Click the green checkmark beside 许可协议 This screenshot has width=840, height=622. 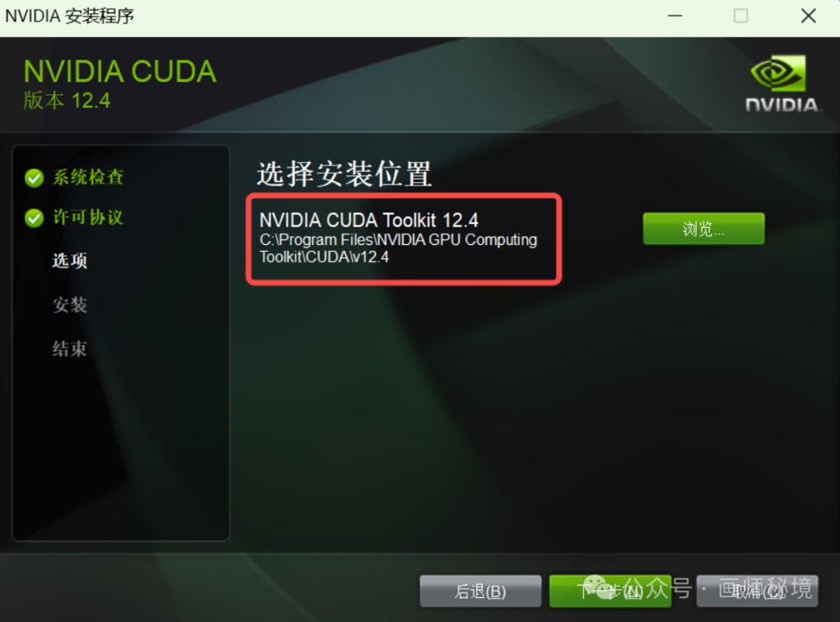tap(34, 218)
